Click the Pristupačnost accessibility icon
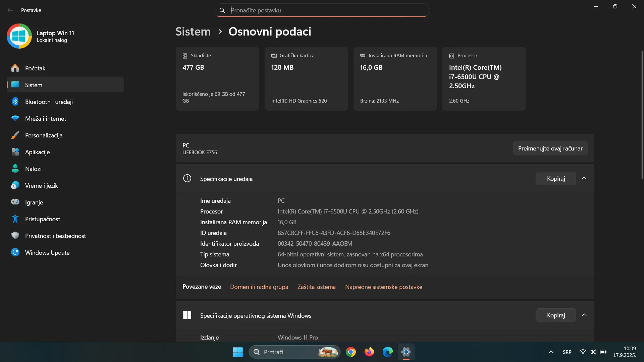644x362 pixels. click(x=15, y=219)
